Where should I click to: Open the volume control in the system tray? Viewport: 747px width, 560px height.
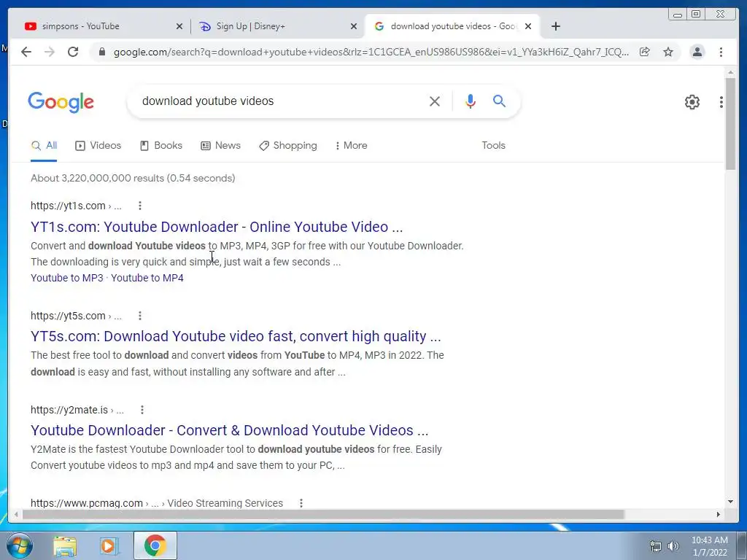(x=673, y=546)
